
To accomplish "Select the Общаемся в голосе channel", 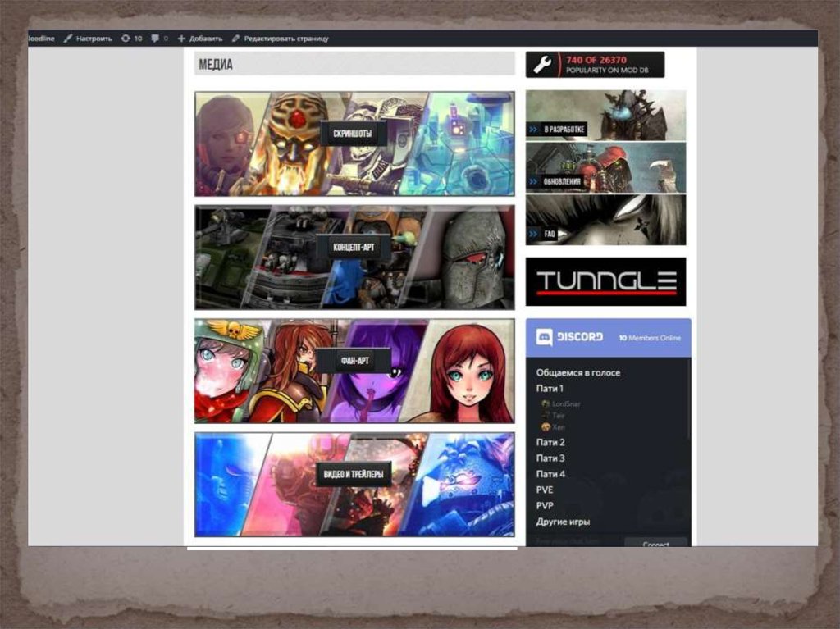I will pyautogui.click(x=578, y=373).
